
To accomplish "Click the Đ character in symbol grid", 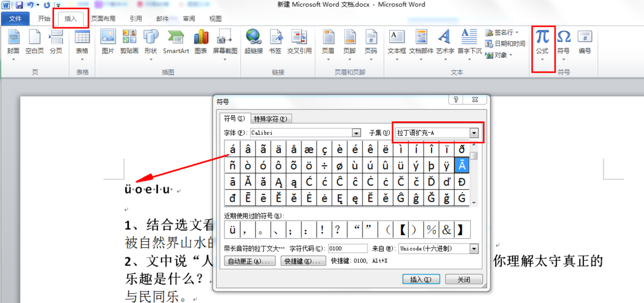I will click(462, 182).
